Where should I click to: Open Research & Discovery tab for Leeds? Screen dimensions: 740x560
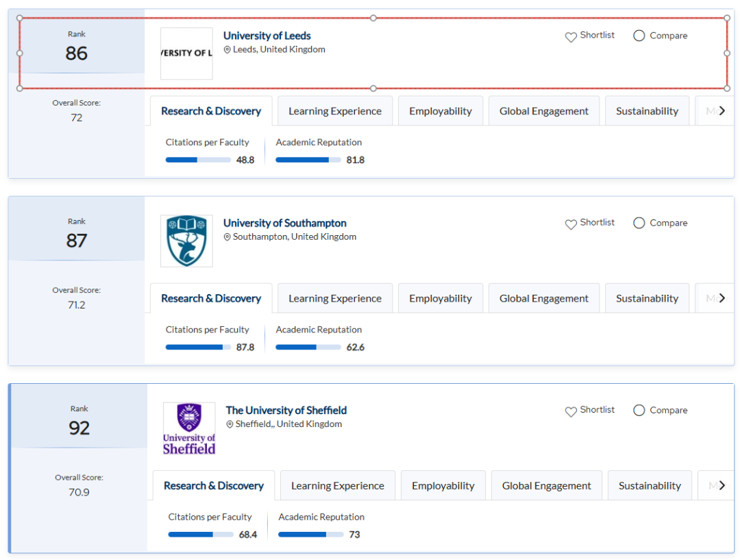click(x=211, y=111)
